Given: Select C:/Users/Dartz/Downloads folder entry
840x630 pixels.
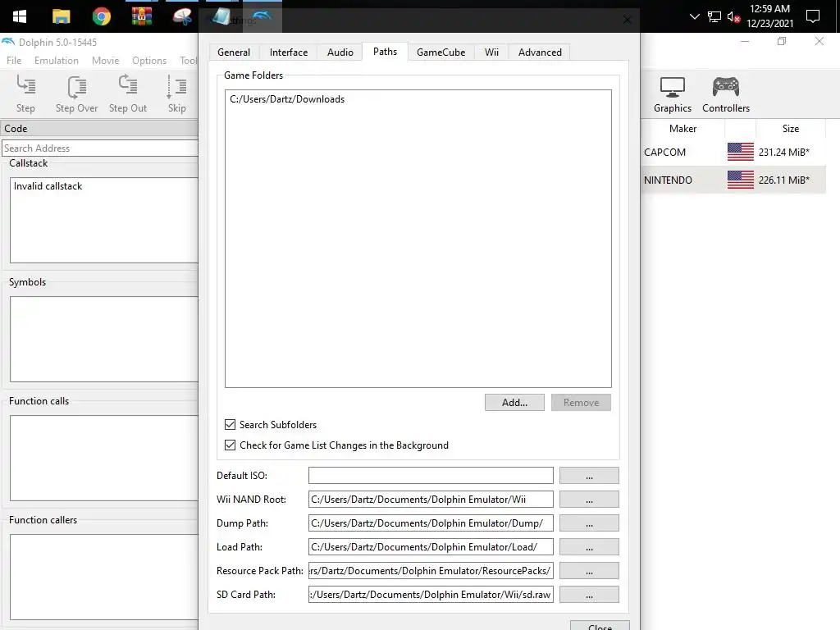Looking at the screenshot, I should [287, 99].
